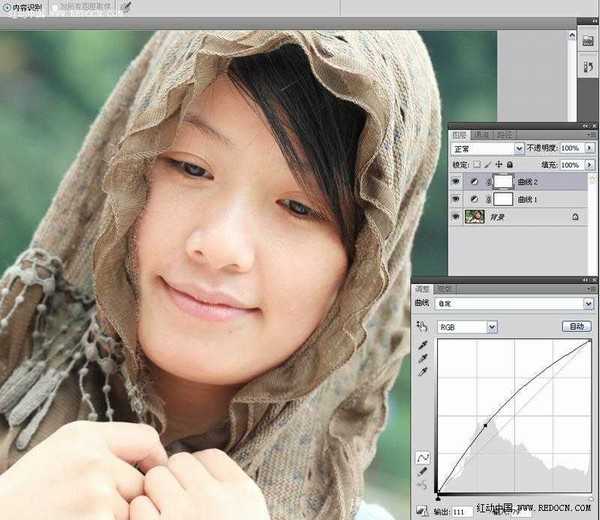
Task: Click the lock position move icon
Action: (x=498, y=164)
